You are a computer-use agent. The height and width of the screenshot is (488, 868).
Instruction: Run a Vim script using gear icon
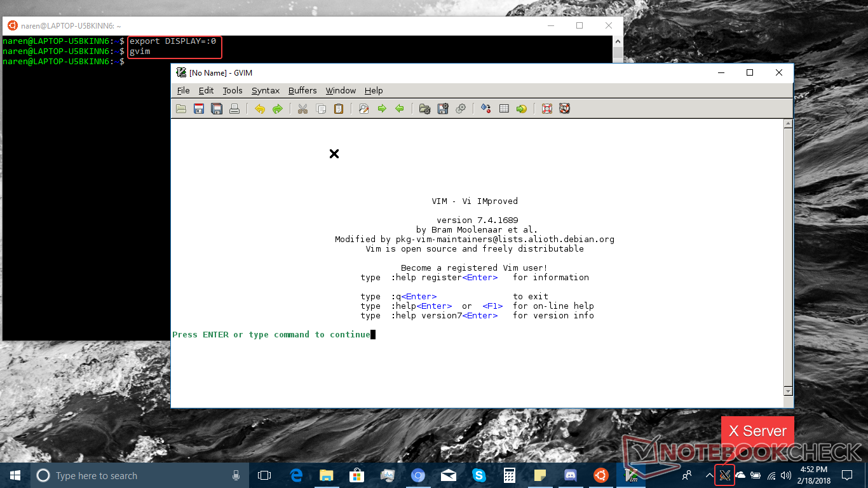coord(461,109)
